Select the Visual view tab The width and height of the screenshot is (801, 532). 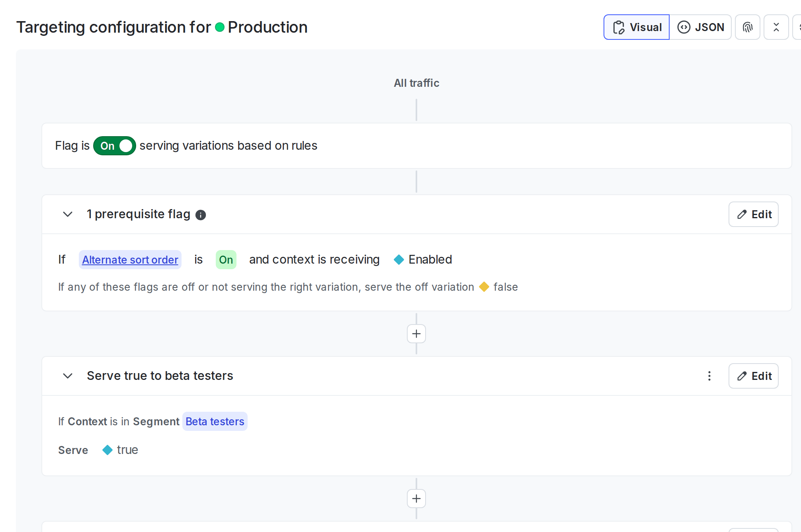tap(637, 27)
